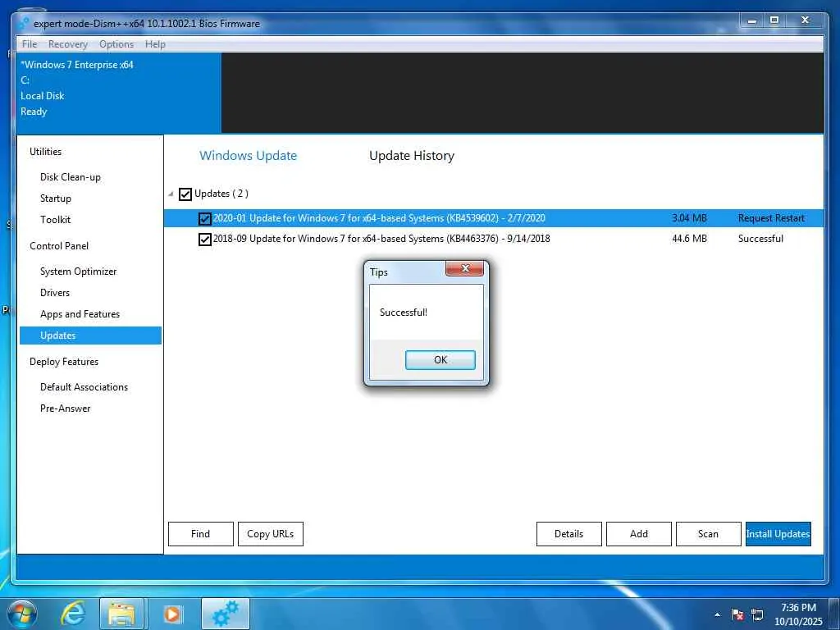Viewport: 840px width, 630px height.
Task: Click the Utilities section header
Action: (46, 152)
